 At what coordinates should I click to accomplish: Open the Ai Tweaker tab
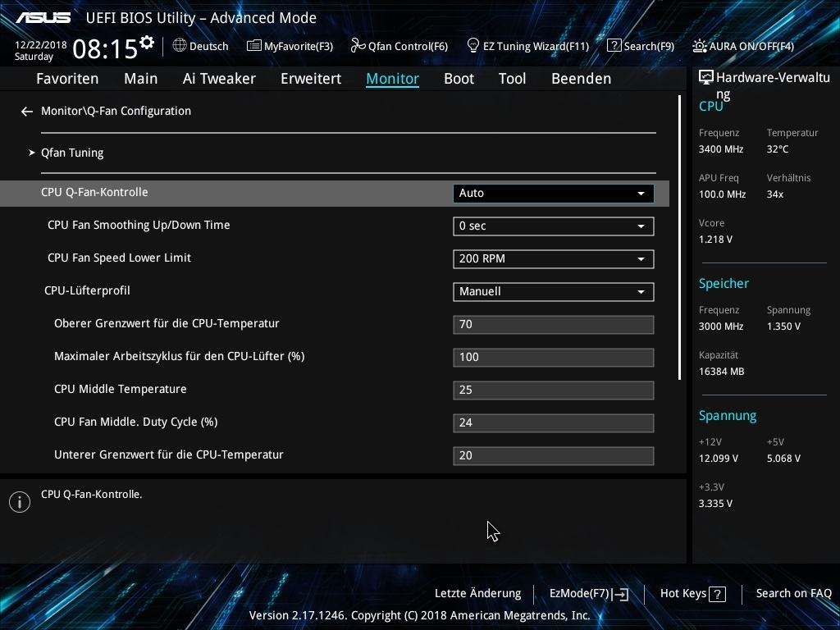pos(219,79)
